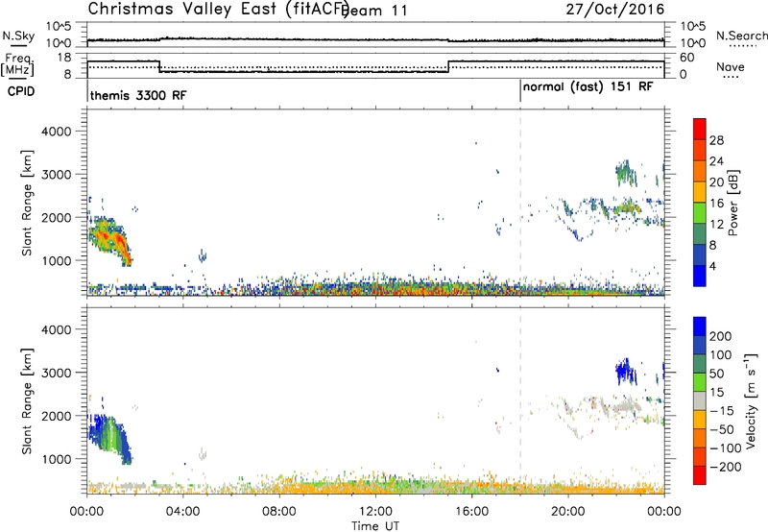Click the dashed CPID change line in the power panel
This screenshot has width=768, height=532.
click(x=520, y=203)
